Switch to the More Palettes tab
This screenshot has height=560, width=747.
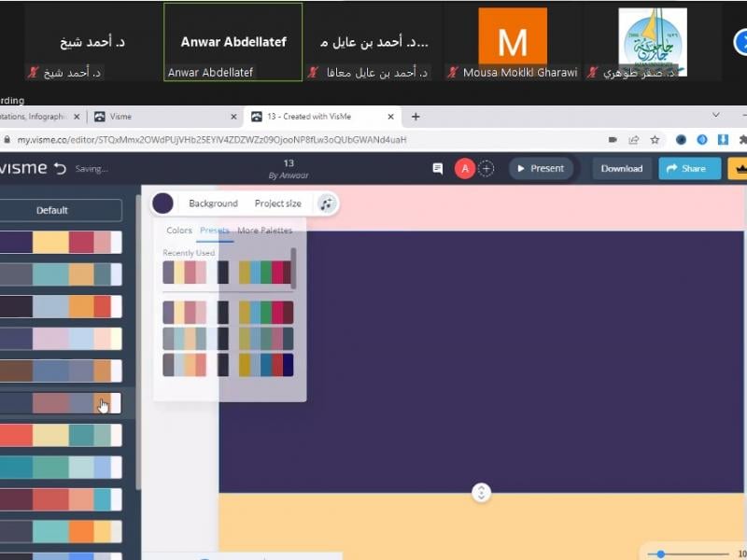pos(264,231)
